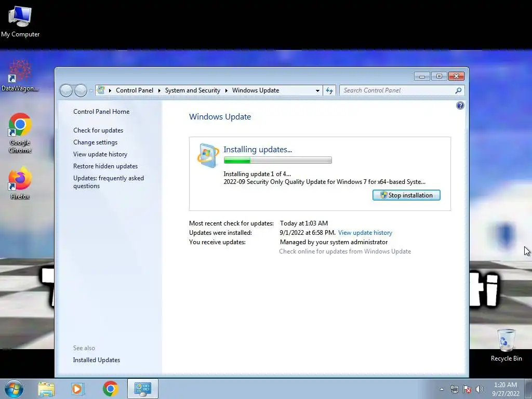Open the address bar history dropdown

tap(317, 90)
